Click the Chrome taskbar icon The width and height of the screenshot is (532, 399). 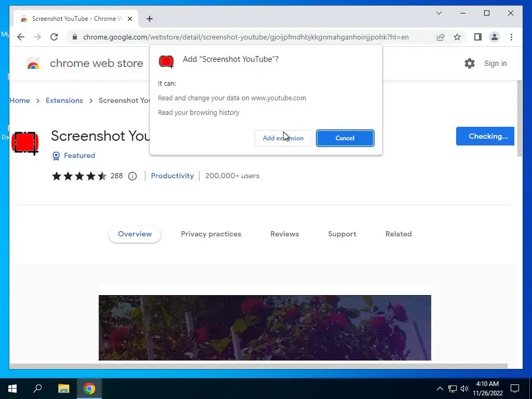(x=89, y=389)
